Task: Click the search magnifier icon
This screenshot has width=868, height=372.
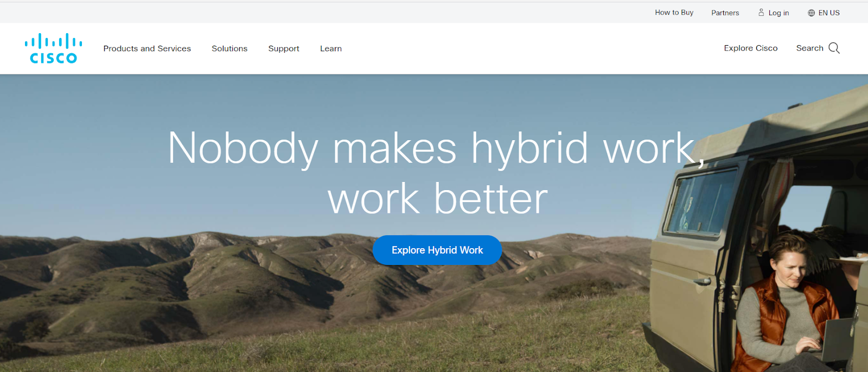Action: 834,48
